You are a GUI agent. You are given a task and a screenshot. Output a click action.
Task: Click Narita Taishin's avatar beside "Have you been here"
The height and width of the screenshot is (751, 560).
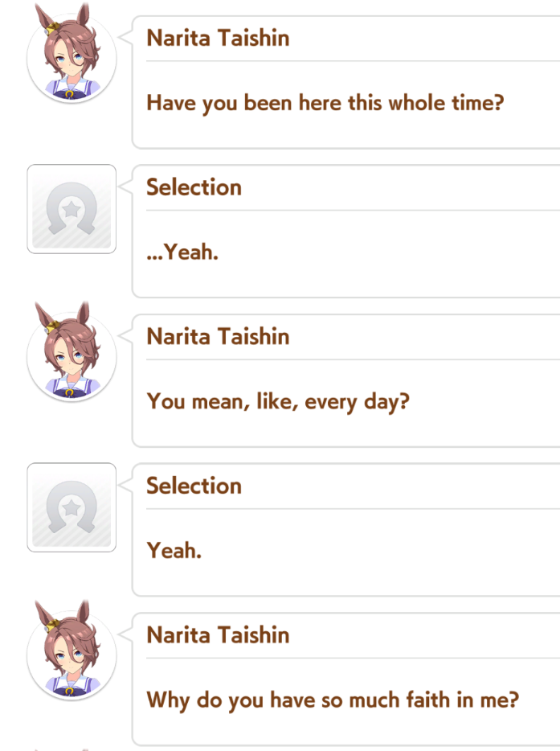[72, 54]
